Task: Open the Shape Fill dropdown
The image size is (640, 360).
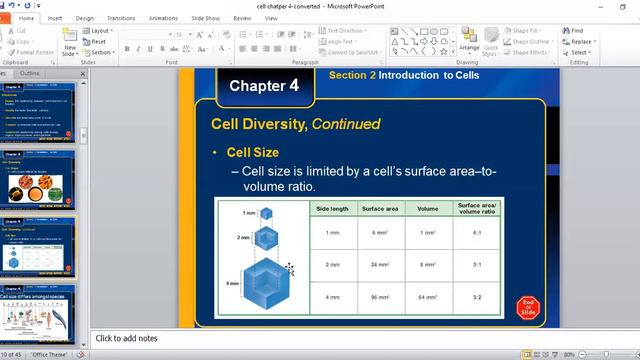Action: pos(523,31)
